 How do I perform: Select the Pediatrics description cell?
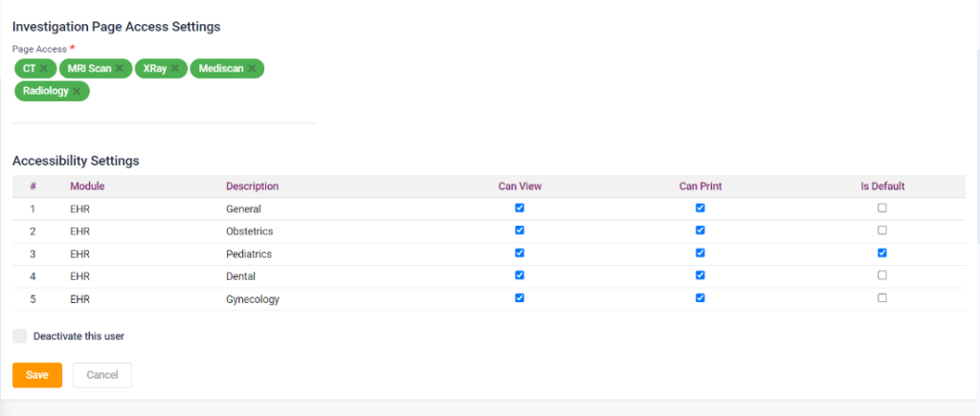pos(249,253)
